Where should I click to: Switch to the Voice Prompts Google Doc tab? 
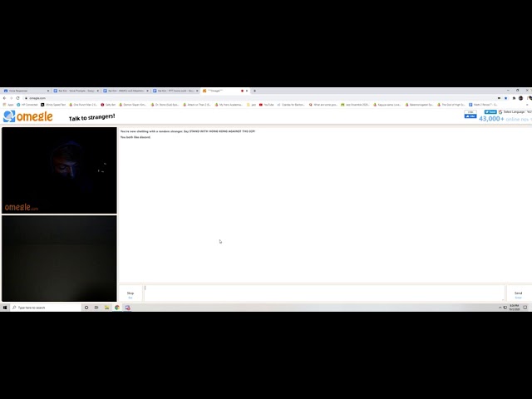click(76, 91)
